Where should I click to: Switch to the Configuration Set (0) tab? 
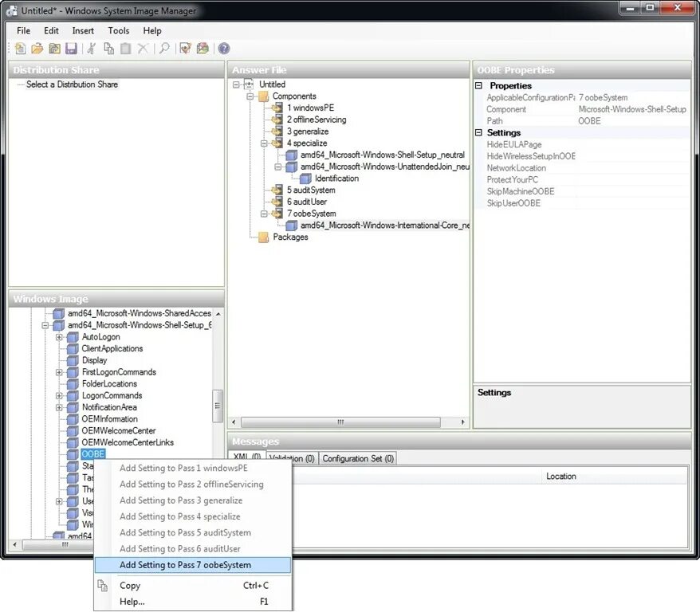click(x=358, y=458)
